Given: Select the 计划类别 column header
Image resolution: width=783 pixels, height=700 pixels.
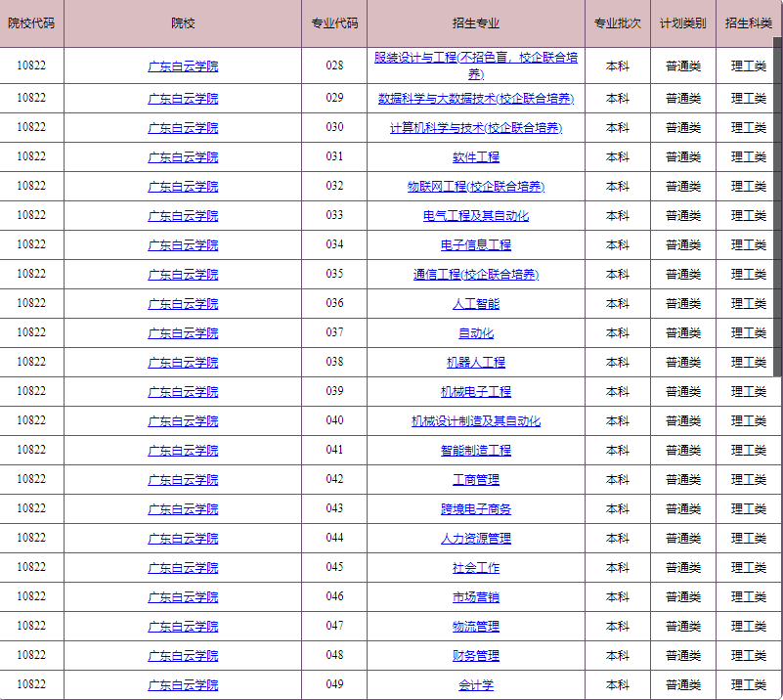Looking at the screenshot, I should point(682,23).
